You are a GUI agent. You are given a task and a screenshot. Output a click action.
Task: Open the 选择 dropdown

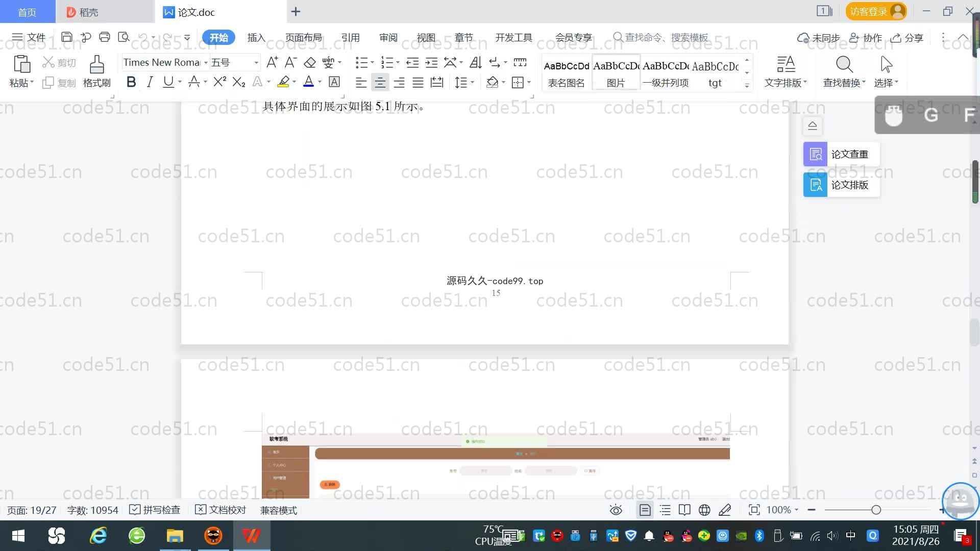886,82
